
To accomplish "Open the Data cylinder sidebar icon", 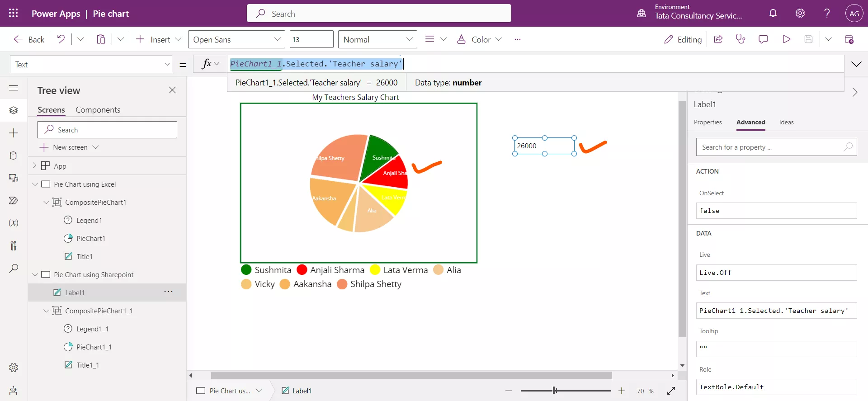I will [14, 156].
